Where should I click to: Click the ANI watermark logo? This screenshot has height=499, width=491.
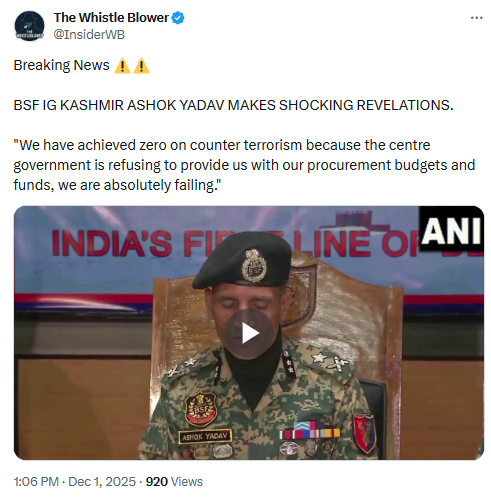[x=451, y=229]
